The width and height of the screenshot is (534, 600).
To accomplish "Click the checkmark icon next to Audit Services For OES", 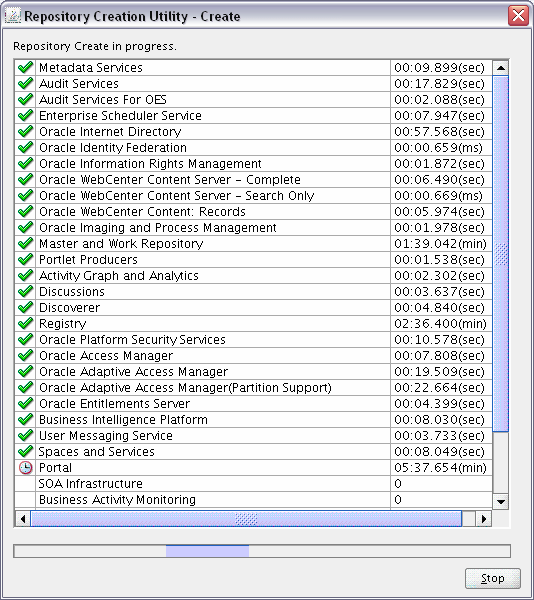I will click(x=25, y=100).
